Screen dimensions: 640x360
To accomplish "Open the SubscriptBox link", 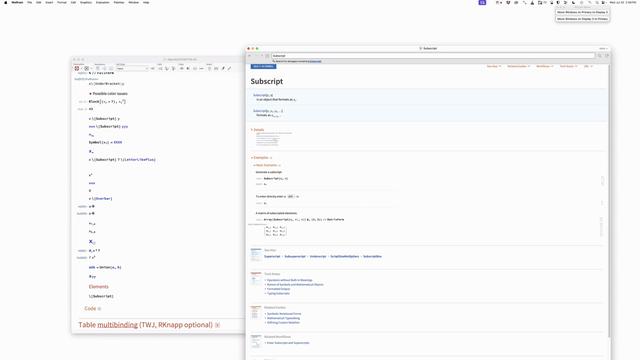I will [x=372, y=256].
